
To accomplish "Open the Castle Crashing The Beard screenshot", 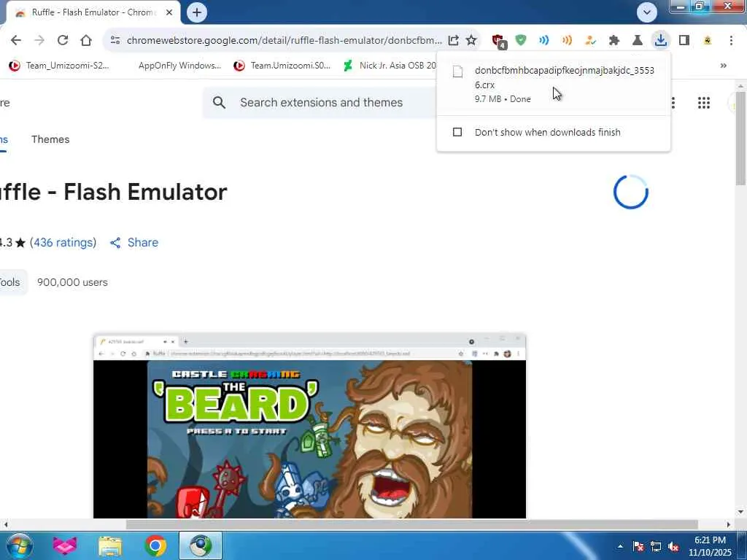I will click(x=309, y=426).
